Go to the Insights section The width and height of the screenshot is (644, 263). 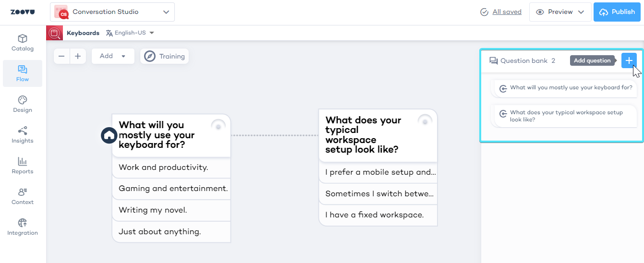pyautogui.click(x=23, y=135)
